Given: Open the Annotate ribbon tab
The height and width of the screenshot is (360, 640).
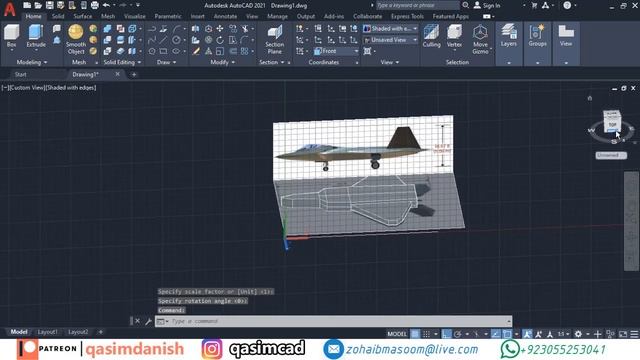Looking at the screenshot, I should pyautogui.click(x=225, y=16).
